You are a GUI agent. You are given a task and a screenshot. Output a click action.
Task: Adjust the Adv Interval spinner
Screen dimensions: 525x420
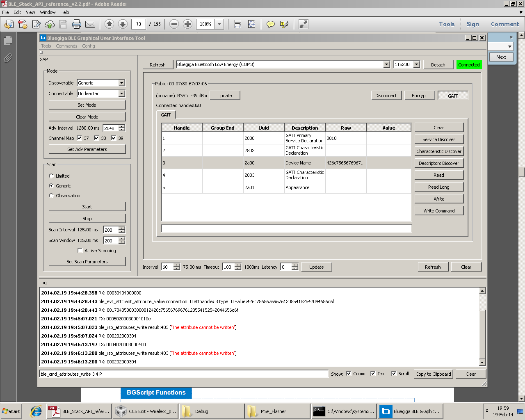(122, 128)
